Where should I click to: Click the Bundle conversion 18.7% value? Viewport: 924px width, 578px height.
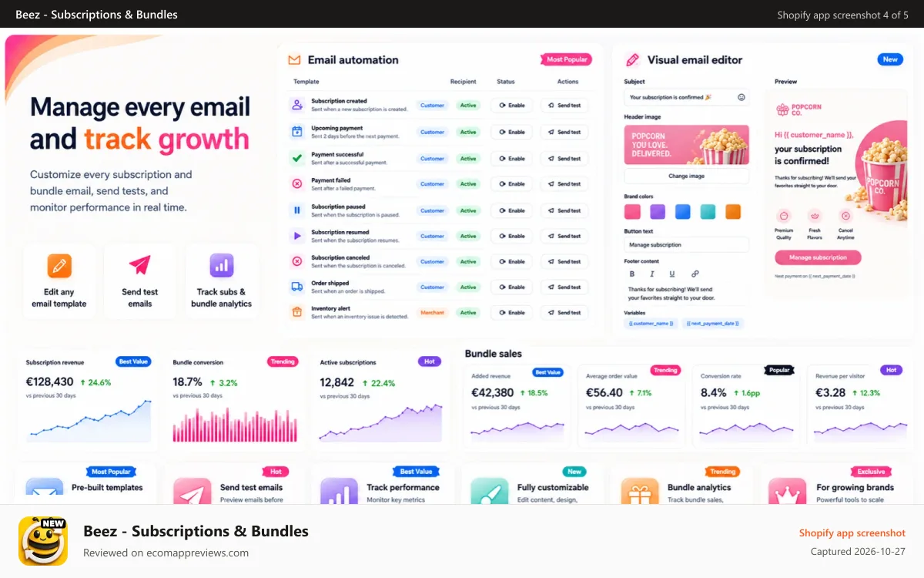187,381
